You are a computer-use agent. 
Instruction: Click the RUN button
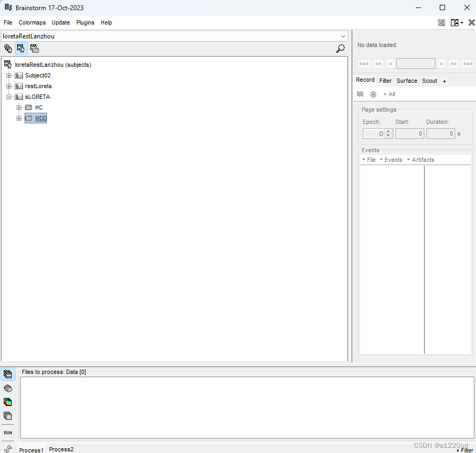[8, 433]
